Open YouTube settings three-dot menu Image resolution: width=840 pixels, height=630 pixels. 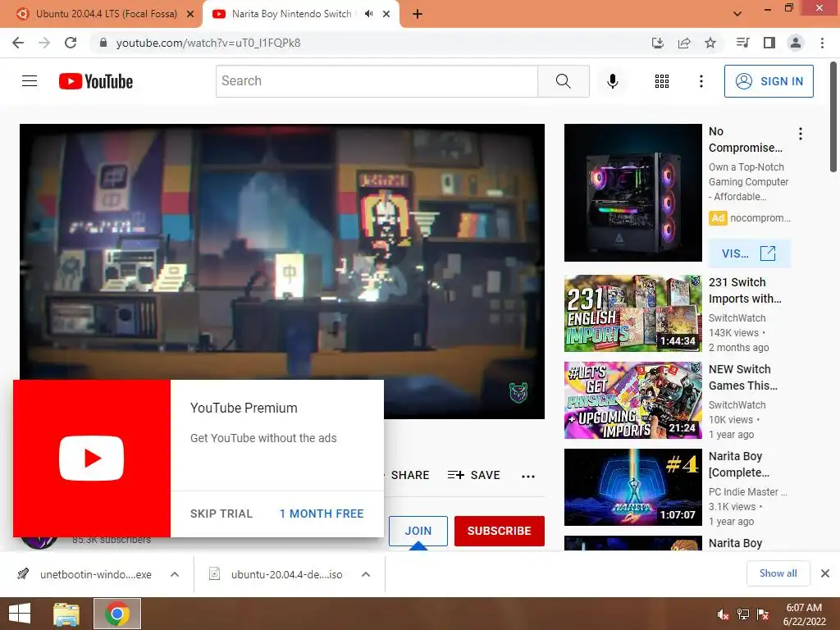coord(701,81)
